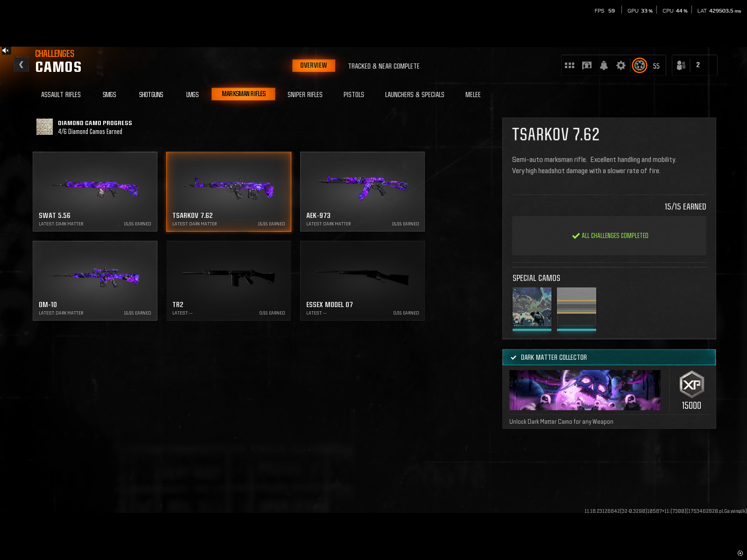Select the Tsarkov 7.62 weapon card
This screenshot has width=747, height=560.
tap(229, 191)
